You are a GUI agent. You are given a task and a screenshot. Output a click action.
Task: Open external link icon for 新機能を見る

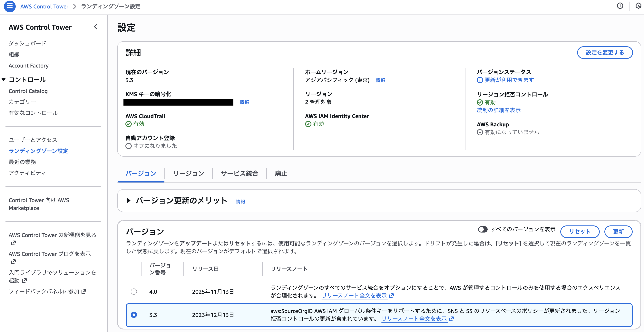pos(13,243)
